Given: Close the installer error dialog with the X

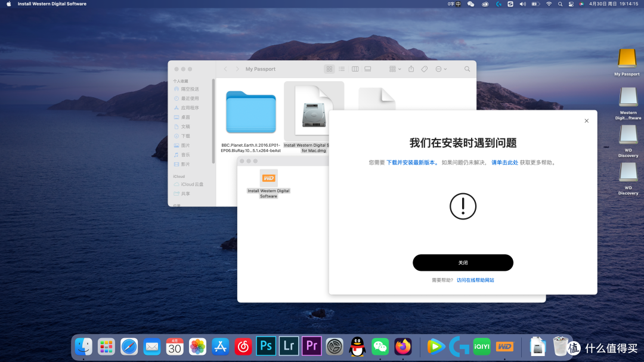Looking at the screenshot, I should coord(587,121).
